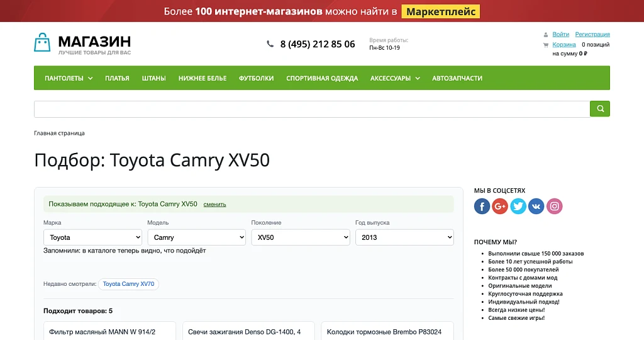This screenshot has width=644, height=340.
Task: Open the Пантолеты menu item
Action: [x=64, y=78]
